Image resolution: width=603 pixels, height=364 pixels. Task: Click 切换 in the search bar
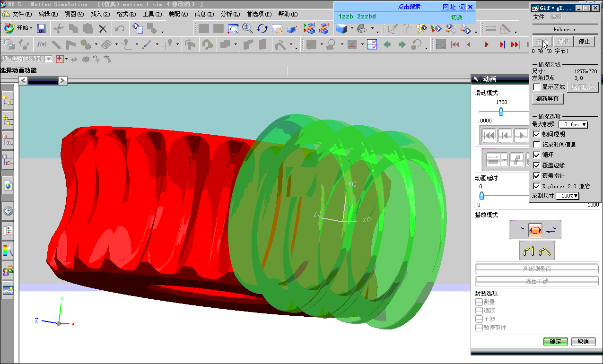456,17
